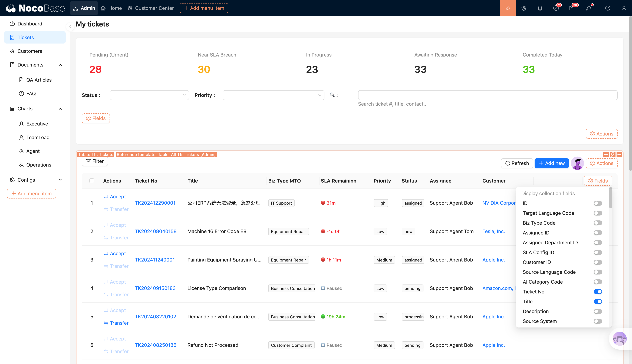The height and width of the screenshot is (364, 632).
Task: Check the select-all checkbox in table header
Action: pyautogui.click(x=92, y=181)
